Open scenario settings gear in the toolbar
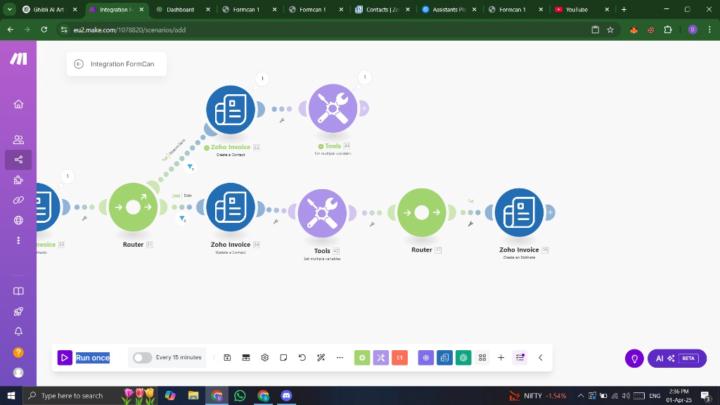Image resolution: width=720 pixels, height=405 pixels. 265,358
